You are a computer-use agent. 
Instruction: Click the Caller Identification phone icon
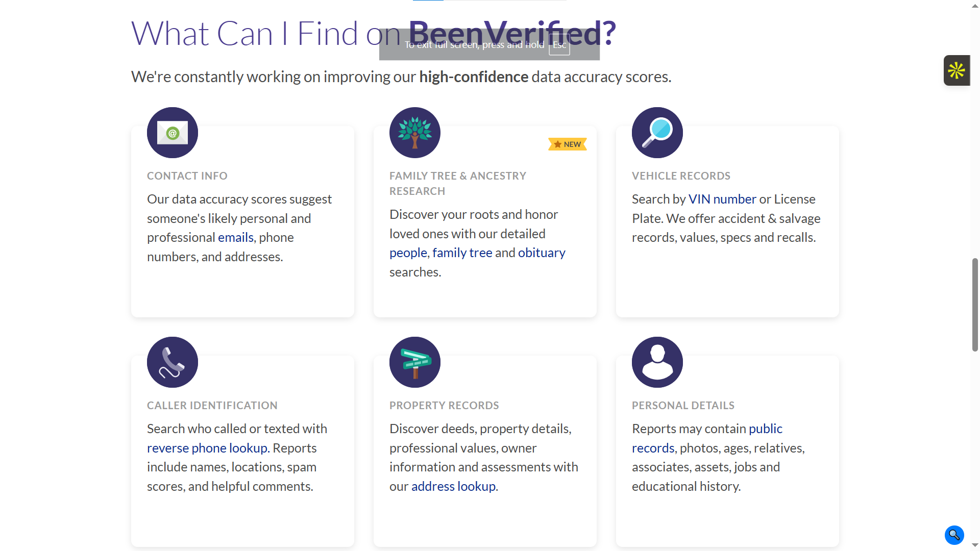(x=173, y=362)
